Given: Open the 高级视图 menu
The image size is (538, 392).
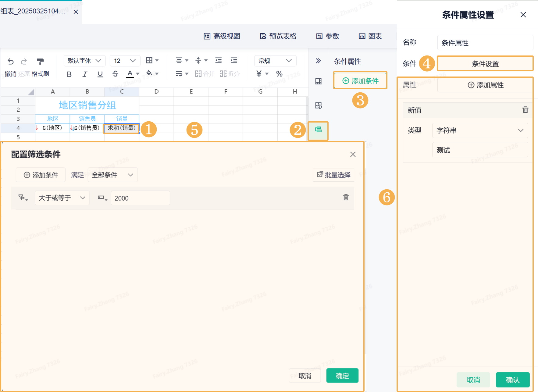Looking at the screenshot, I should (x=222, y=36).
